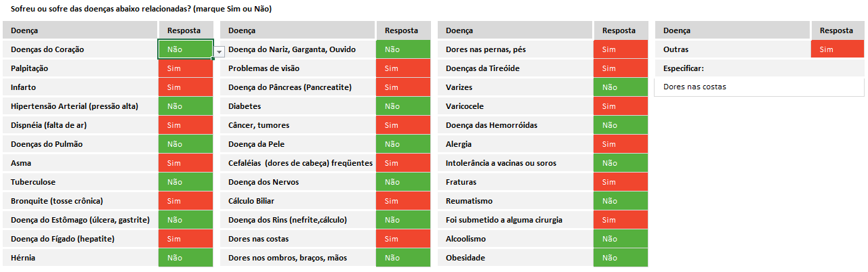Click the first Resposta column header
868x272 pixels.
coord(185,30)
